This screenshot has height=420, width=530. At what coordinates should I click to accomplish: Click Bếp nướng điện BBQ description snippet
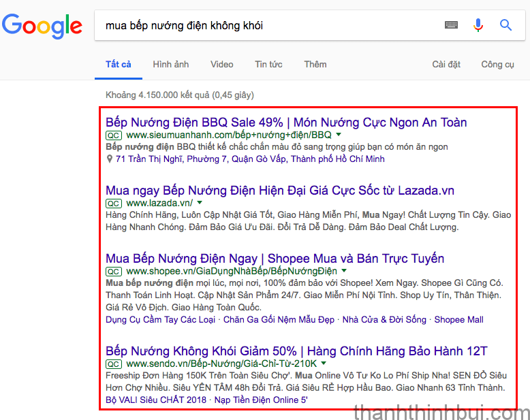[x=277, y=147]
